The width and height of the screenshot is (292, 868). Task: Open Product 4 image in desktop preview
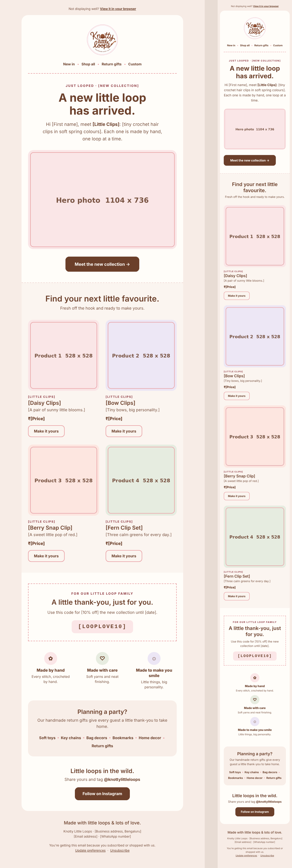click(x=141, y=480)
